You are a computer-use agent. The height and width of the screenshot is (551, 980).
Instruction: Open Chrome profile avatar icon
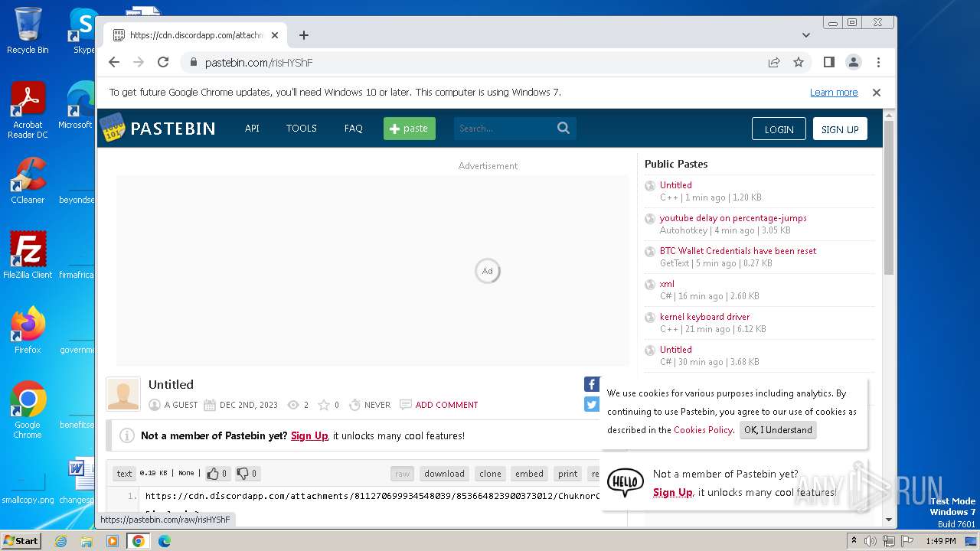854,62
